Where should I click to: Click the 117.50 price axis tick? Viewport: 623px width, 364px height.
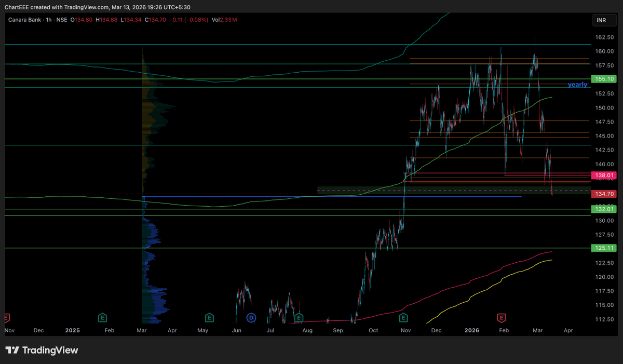[603, 291]
